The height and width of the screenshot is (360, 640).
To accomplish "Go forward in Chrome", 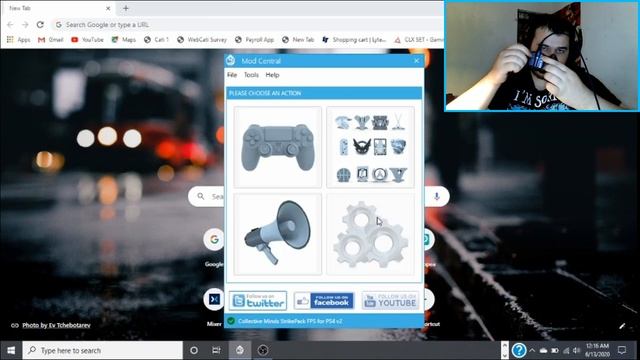I will point(25,24).
